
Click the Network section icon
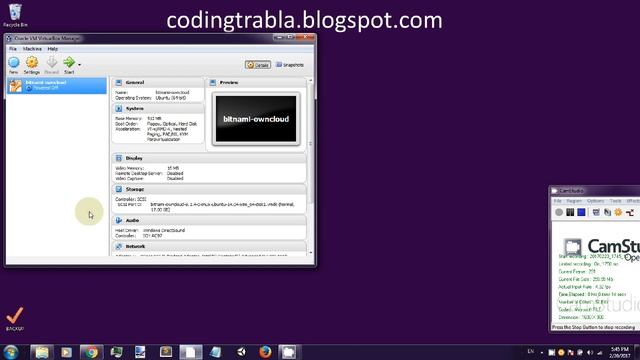point(119,247)
